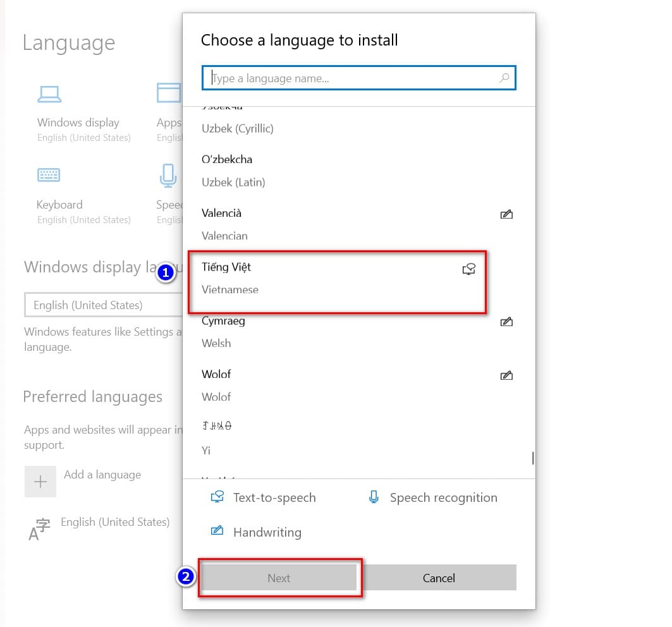Click the handwriting icon next to Valencià
Screen dimensions: 672x627
pyautogui.click(x=506, y=214)
